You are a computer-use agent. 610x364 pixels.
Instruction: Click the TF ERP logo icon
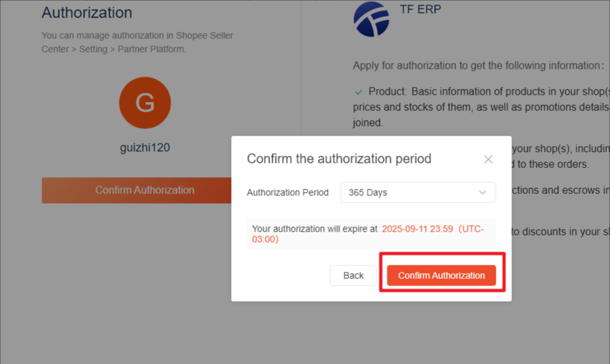coord(371,19)
